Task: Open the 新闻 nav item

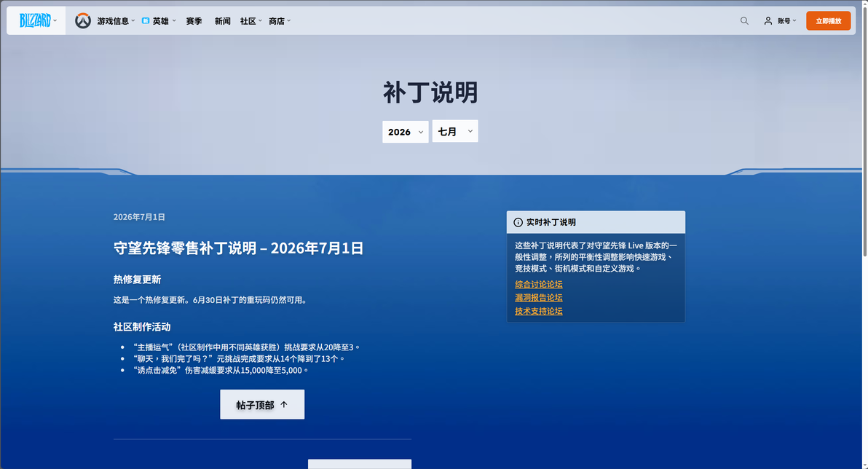Action: pos(223,20)
